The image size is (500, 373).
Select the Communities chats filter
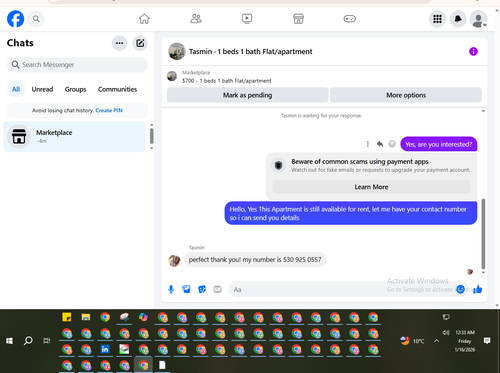tap(117, 89)
